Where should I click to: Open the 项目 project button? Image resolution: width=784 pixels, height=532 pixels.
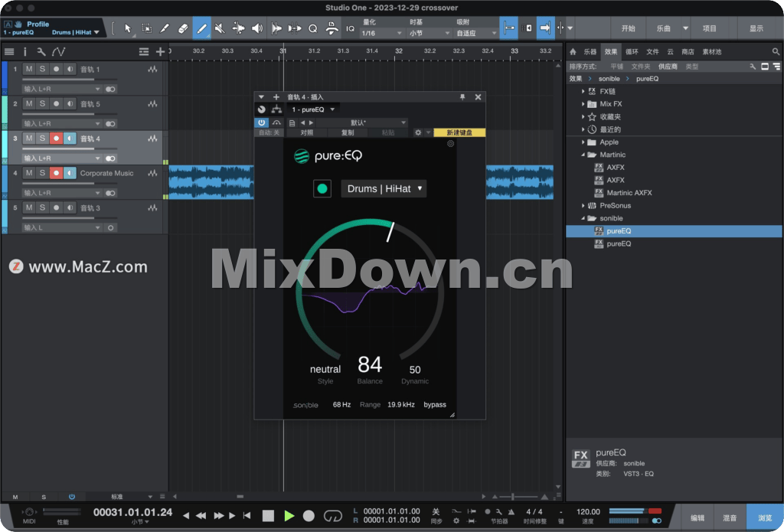coord(710,28)
